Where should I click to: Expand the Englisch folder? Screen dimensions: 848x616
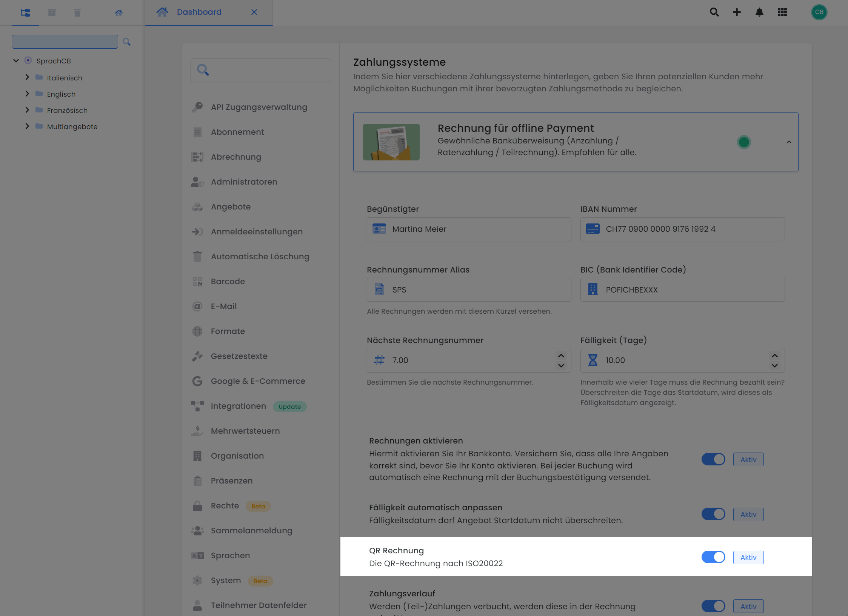point(27,93)
